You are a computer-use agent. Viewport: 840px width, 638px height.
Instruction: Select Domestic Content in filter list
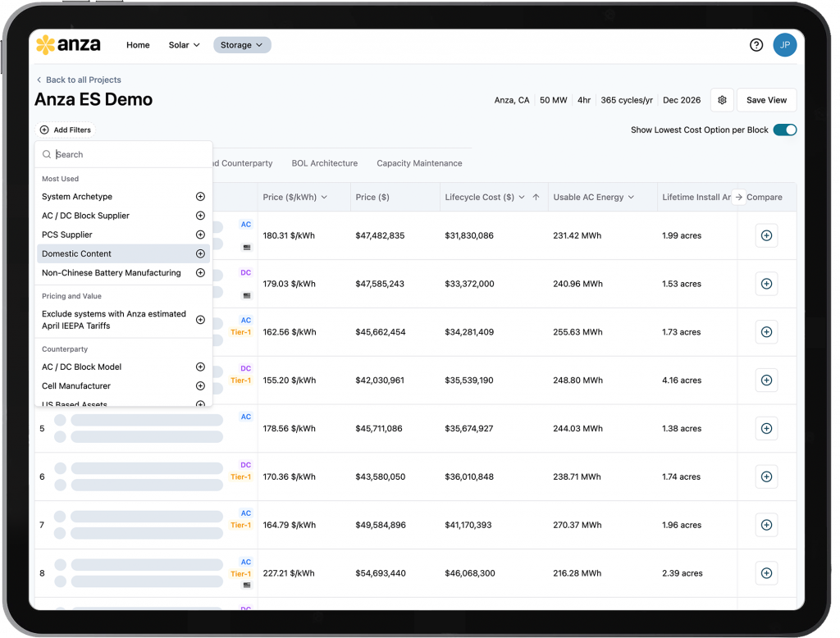coord(123,253)
